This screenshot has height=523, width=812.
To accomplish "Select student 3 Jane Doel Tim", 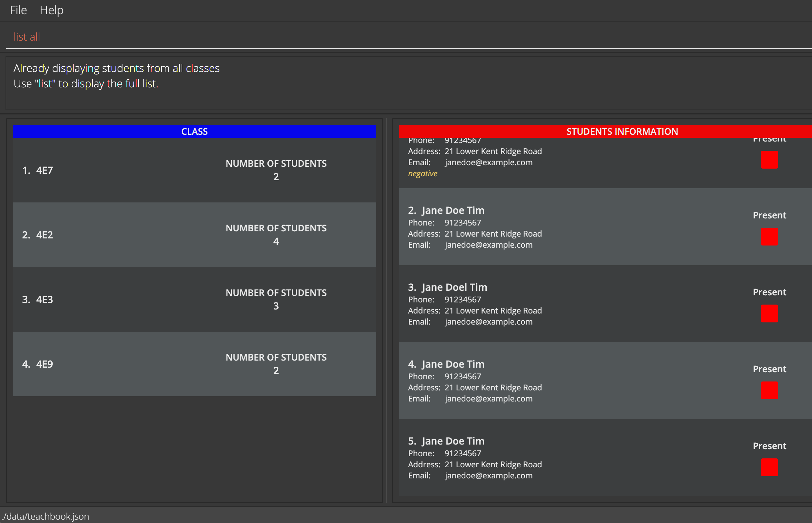I will (454, 287).
